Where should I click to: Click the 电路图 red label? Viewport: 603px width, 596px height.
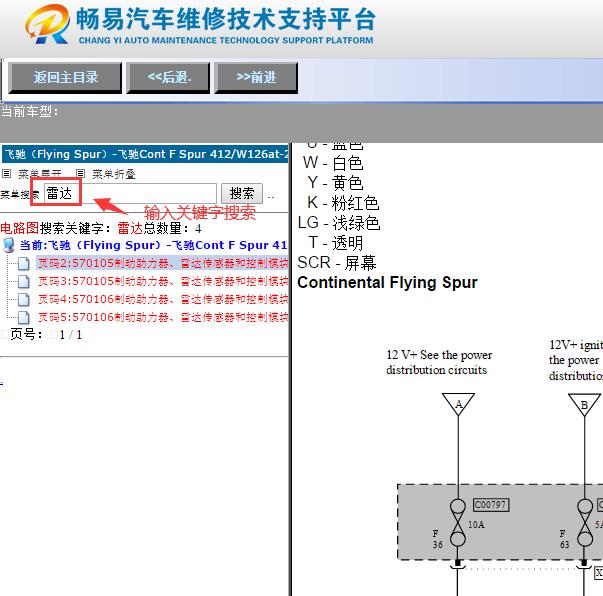[x=19, y=228]
